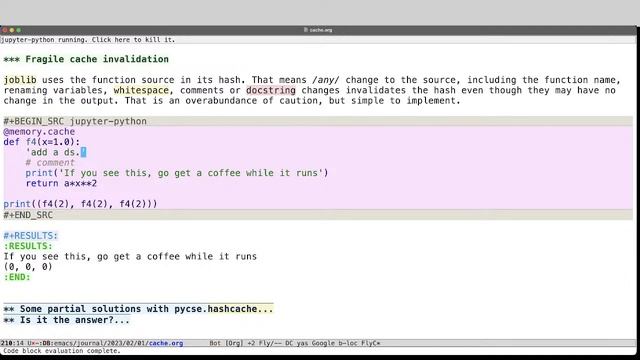Click the 'Google' minor mode indicator
The height and width of the screenshot is (360, 640).
(323, 343)
